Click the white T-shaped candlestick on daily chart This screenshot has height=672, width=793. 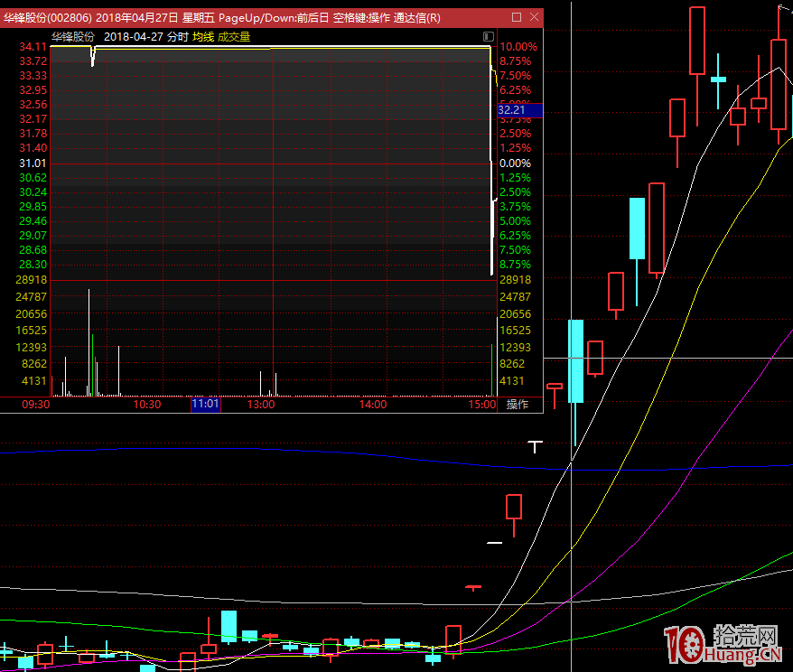[x=535, y=446]
